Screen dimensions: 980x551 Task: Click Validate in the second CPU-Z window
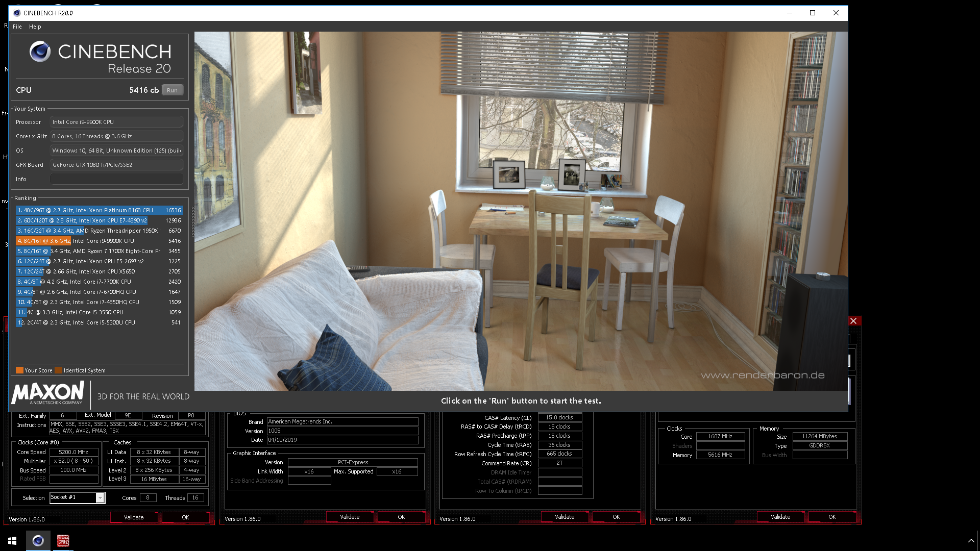[350, 517]
